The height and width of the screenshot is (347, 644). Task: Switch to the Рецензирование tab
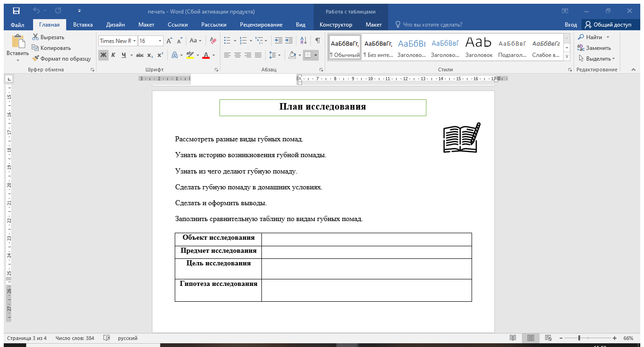(261, 25)
